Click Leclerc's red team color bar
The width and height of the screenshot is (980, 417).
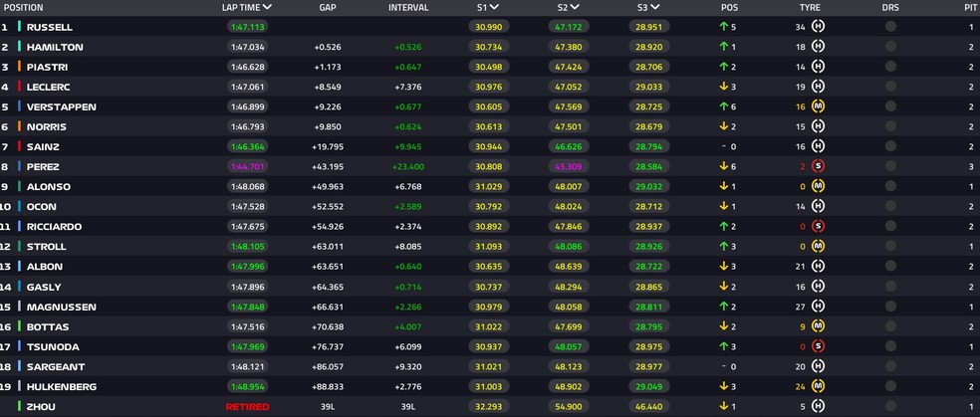19,87
